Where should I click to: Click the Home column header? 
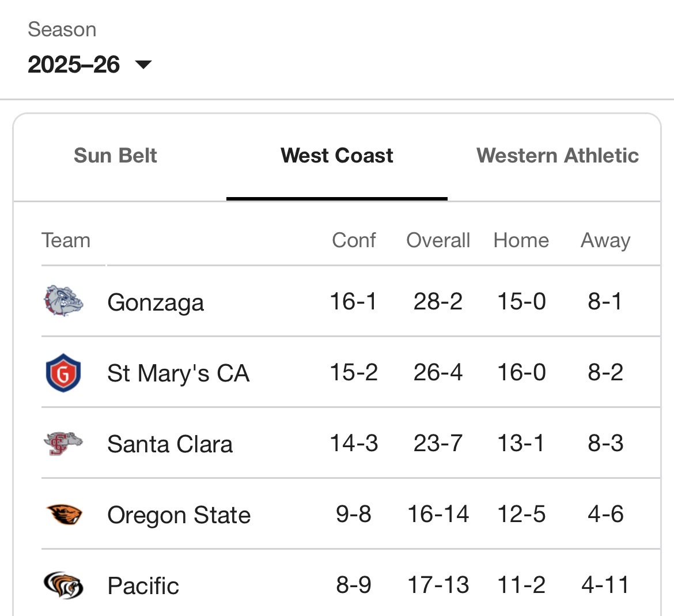point(521,240)
